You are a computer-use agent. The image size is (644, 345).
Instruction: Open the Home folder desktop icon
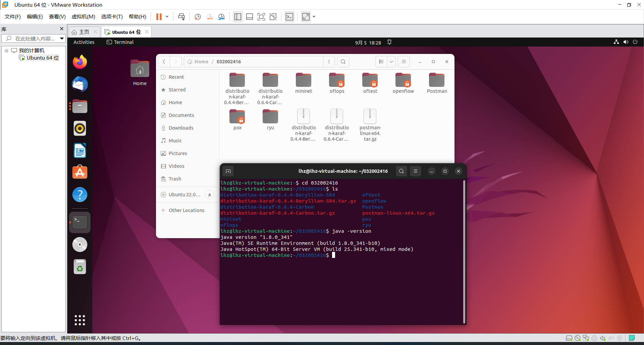coord(140,73)
